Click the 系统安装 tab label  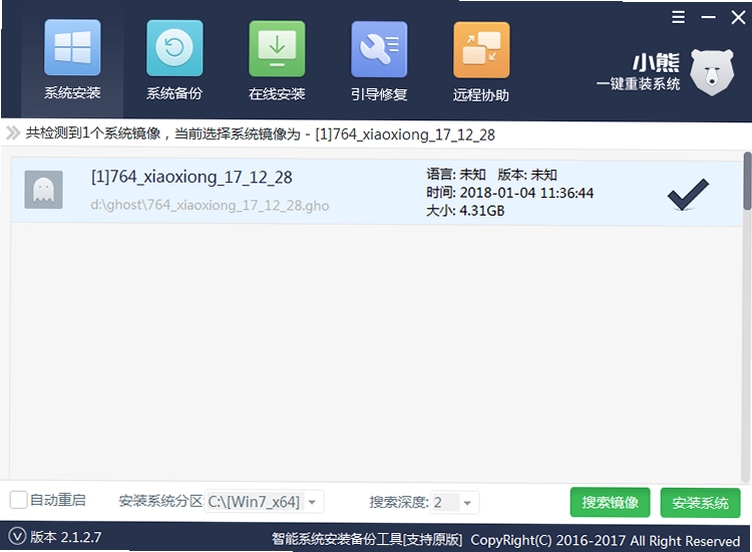72,92
